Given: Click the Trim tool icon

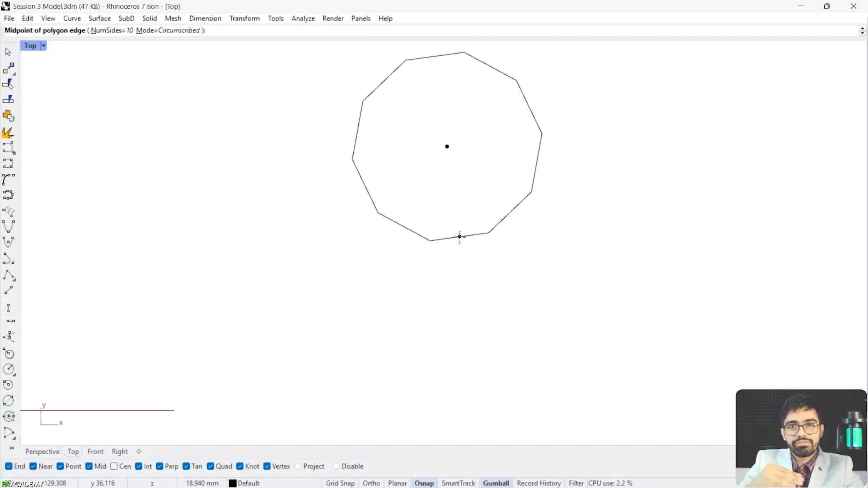Looking at the screenshot, I should click(8, 84).
